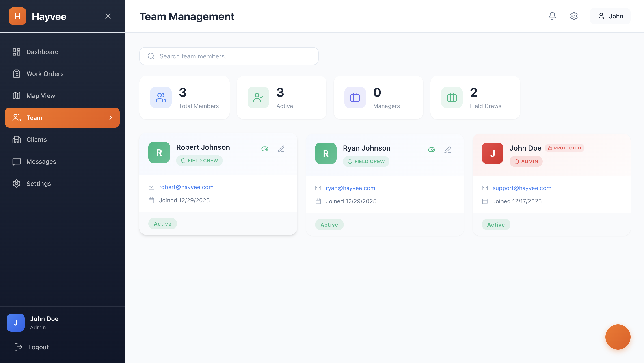Toggle visibility on Robert Johnson's card
Screen dimensions: 644x363
click(265, 149)
